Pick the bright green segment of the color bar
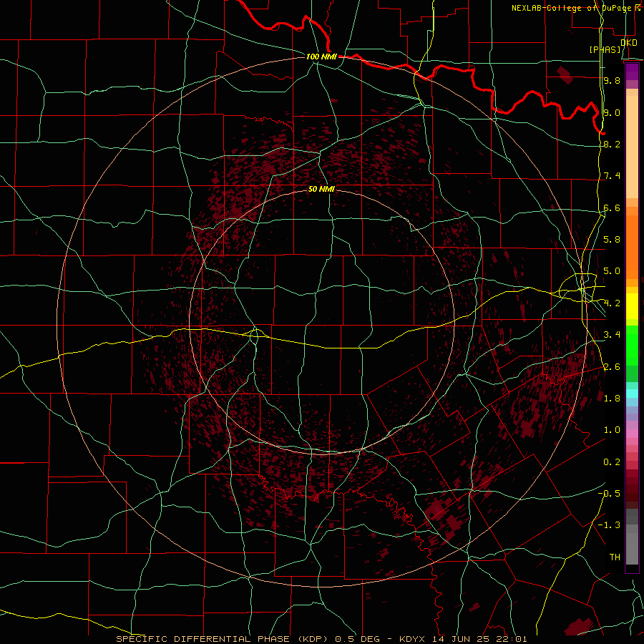Screen dimensions: 644x644 [632, 346]
